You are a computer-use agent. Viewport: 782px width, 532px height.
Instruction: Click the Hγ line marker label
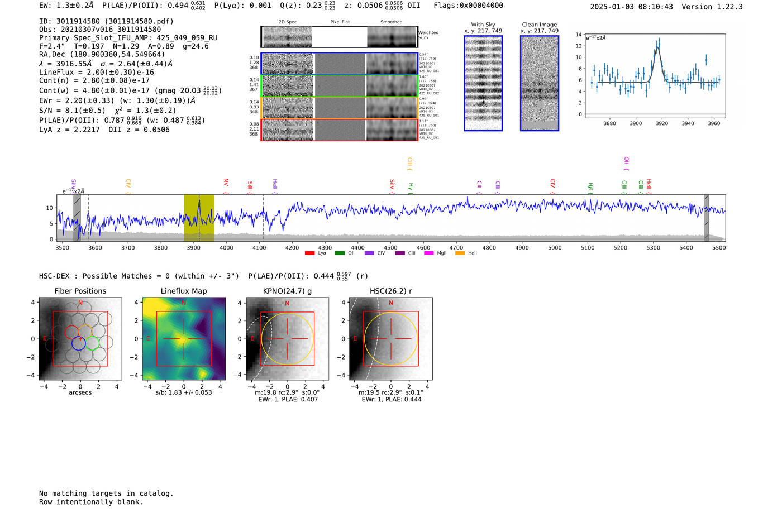click(411, 188)
